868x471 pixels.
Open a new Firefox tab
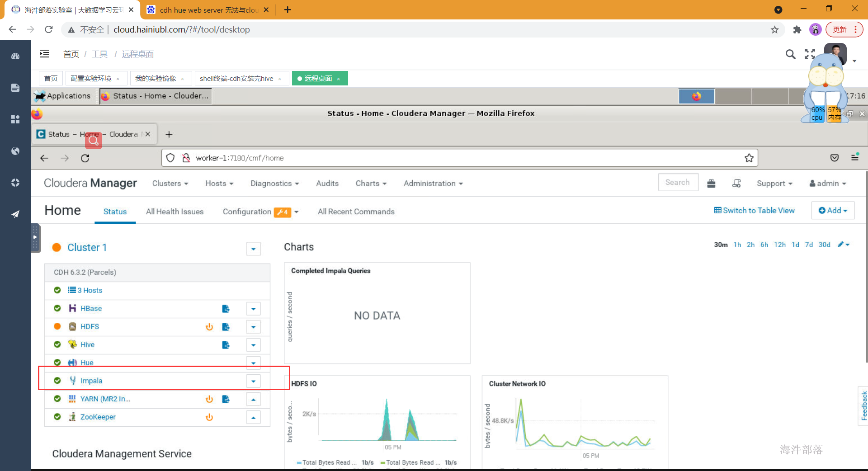(169, 134)
